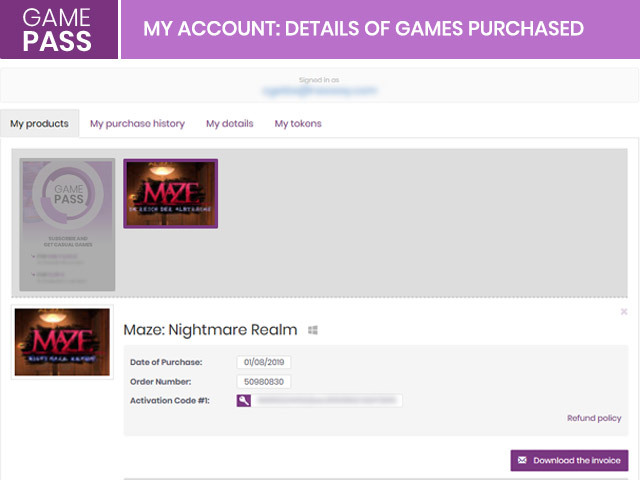The image size is (640, 480).
Task: Click the blurred signed-in email address
Action: (x=320, y=91)
